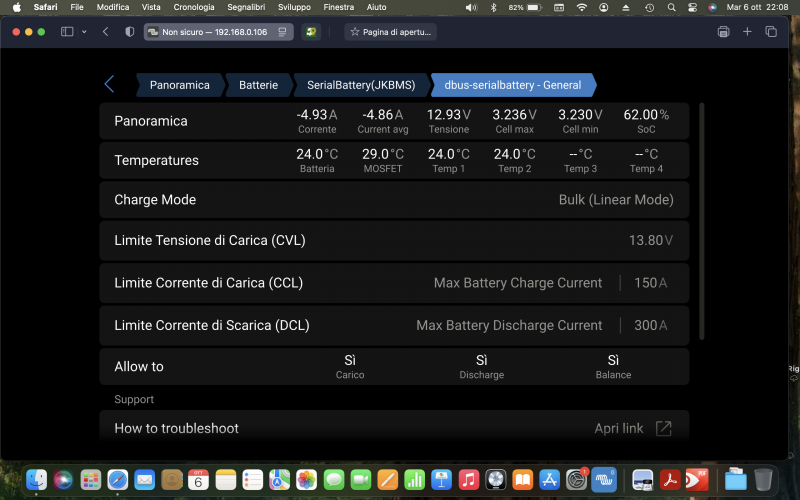The image size is (800, 500).
Task: Open FaceTime from the Dock
Action: (361, 480)
